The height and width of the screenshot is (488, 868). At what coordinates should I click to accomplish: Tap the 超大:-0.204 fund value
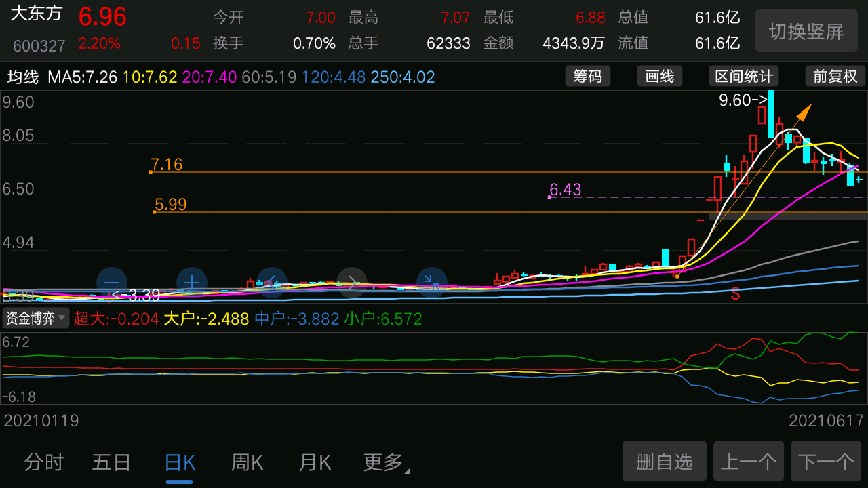116,318
